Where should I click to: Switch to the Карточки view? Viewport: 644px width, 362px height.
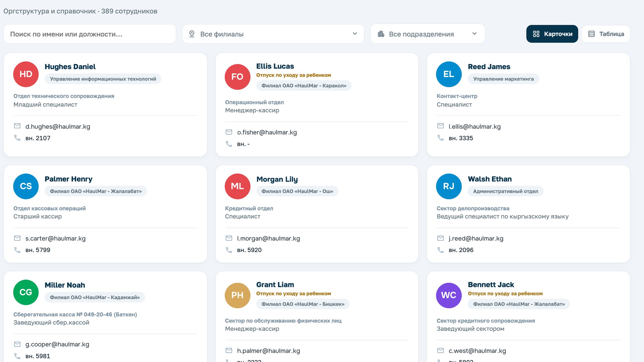552,34
